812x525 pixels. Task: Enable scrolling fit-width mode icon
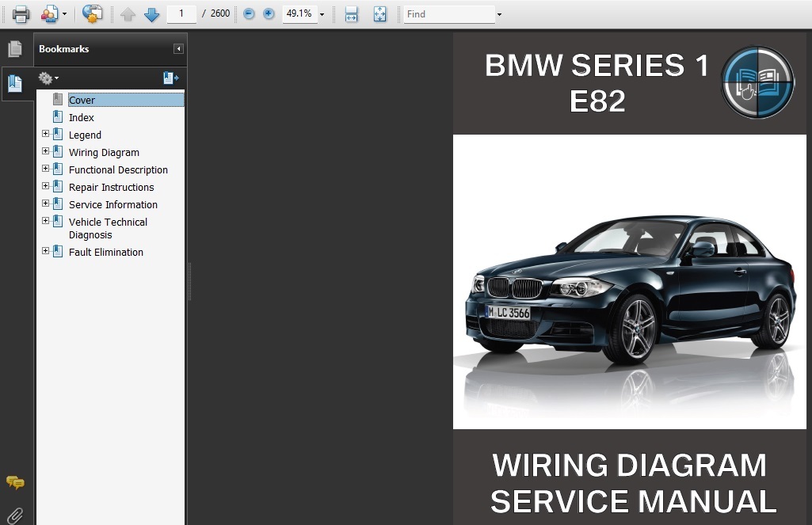point(352,14)
